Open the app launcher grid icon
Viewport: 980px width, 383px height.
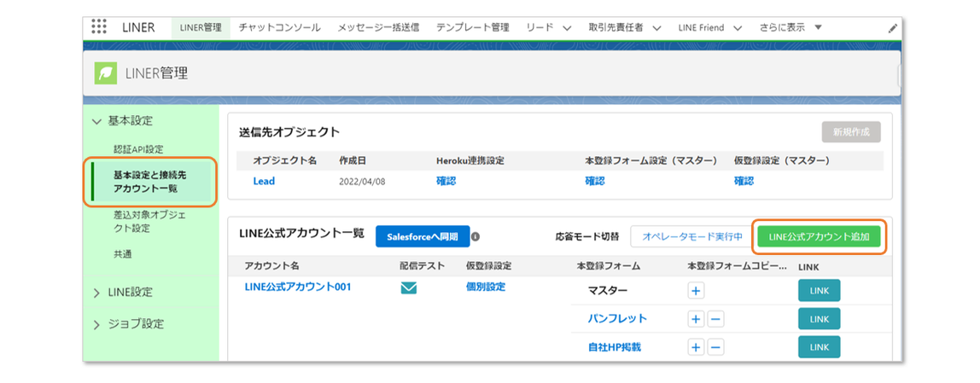99,26
